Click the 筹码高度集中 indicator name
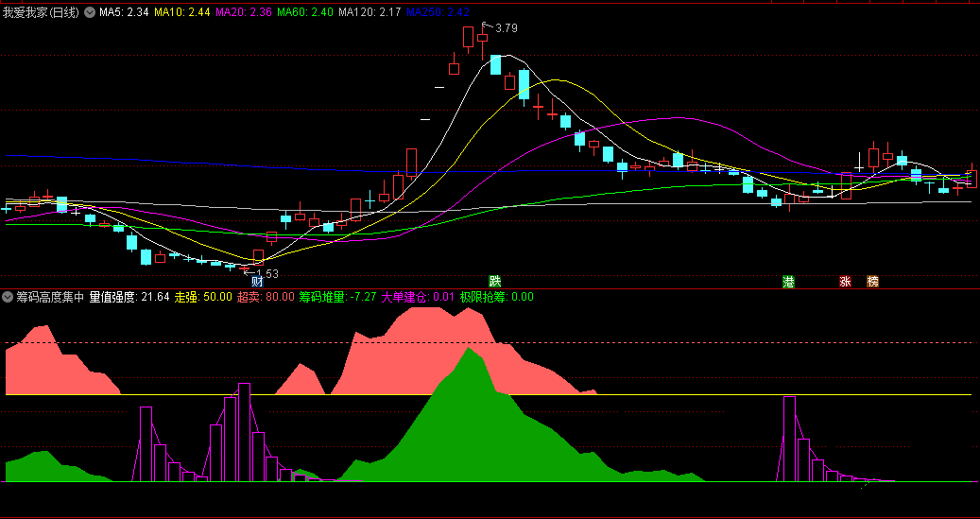Image resolution: width=980 pixels, height=519 pixels. coord(50,297)
